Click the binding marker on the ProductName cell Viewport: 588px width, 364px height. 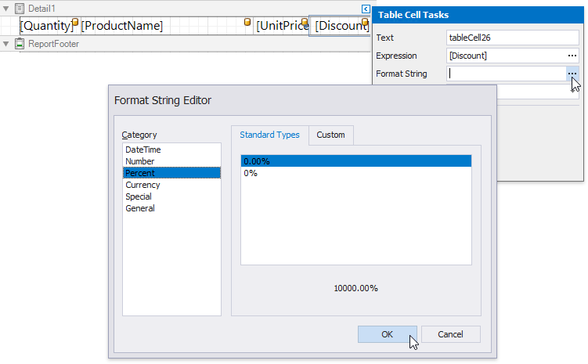click(x=248, y=22)
